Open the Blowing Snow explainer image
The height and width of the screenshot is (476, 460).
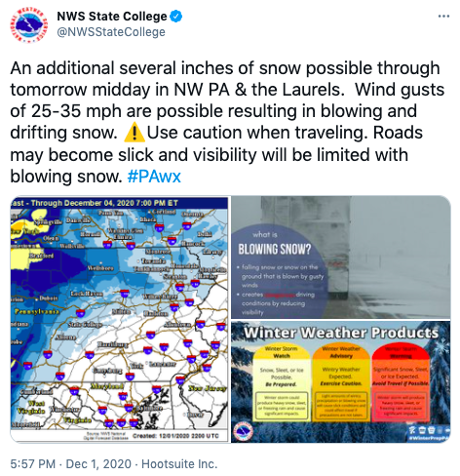pos(341,257)
